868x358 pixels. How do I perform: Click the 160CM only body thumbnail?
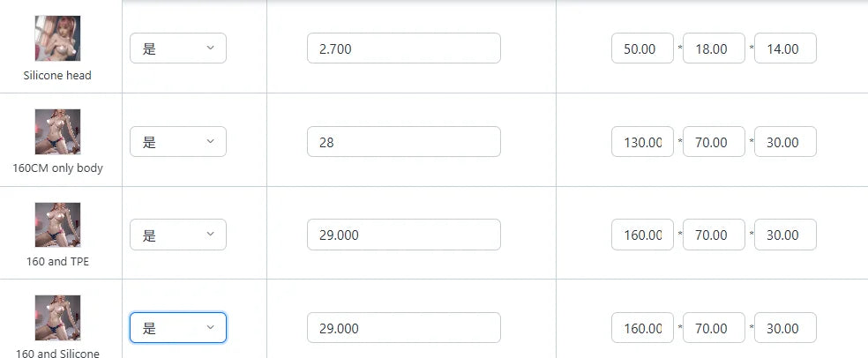tap(57, 132)
